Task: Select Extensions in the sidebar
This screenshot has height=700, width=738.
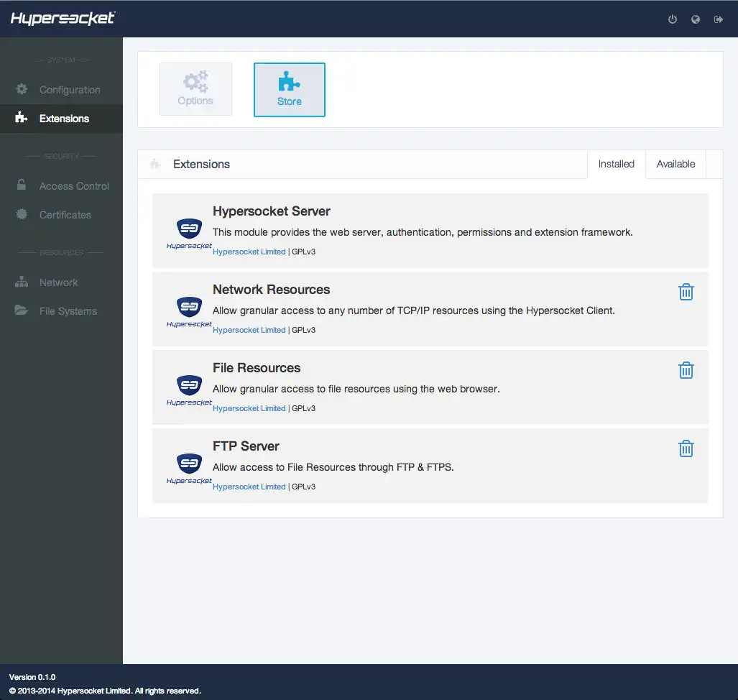Action: click(61, 118)
